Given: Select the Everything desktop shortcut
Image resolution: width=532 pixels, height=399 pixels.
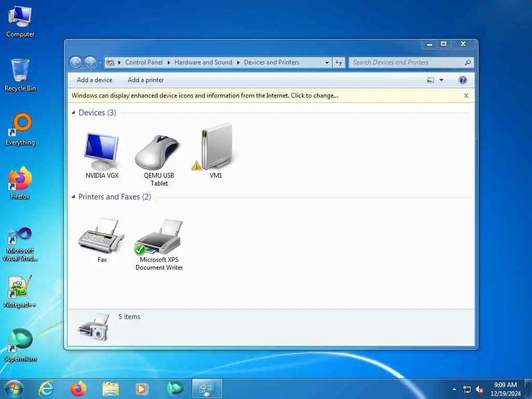Looking at the screenshot, I should pyautogui.click(x=20, y=129).
